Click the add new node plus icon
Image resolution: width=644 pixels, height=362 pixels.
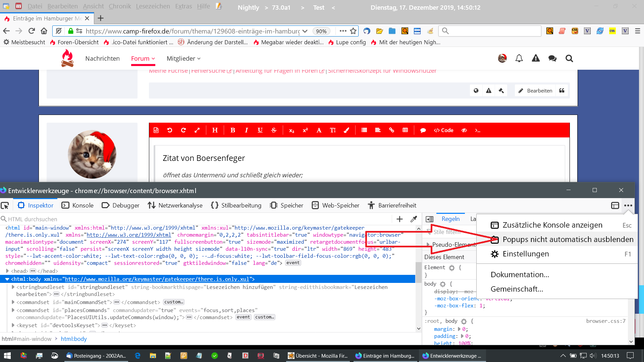tap(399, 219)
